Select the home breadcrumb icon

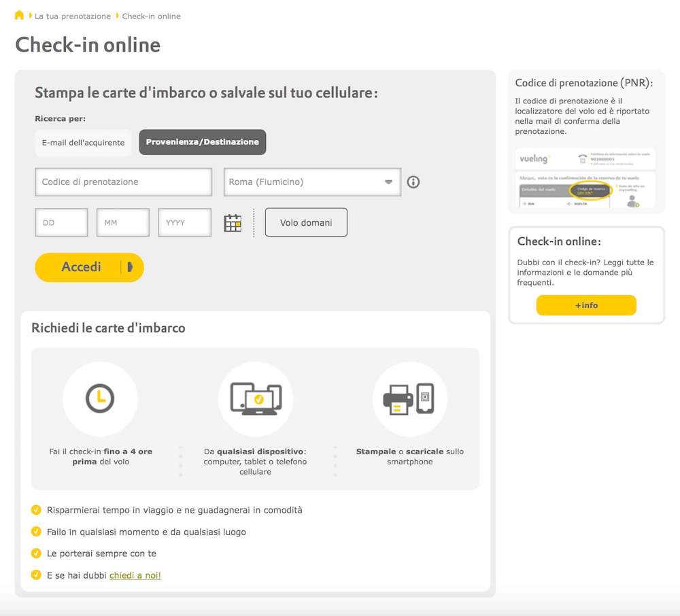pyautogui.click(x=18, y=15)
